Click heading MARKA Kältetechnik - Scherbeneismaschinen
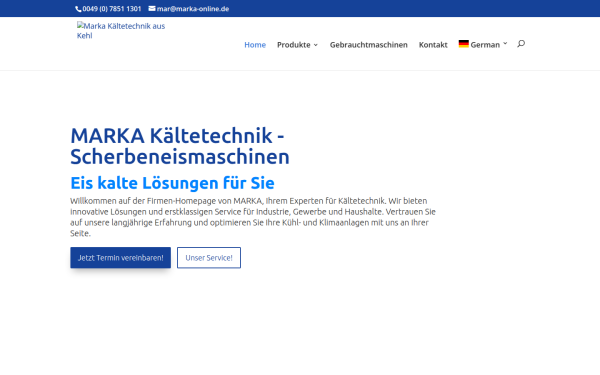 click(x=180, y=146)
